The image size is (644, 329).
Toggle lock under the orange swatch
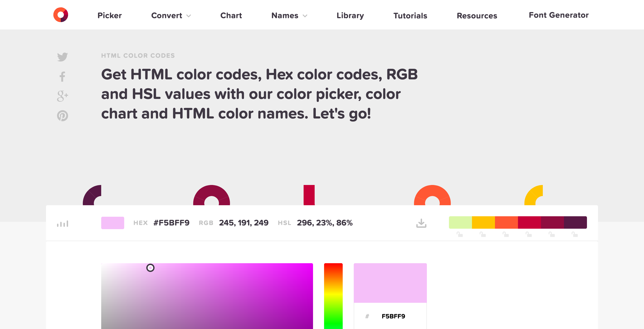tap(506, 234)
